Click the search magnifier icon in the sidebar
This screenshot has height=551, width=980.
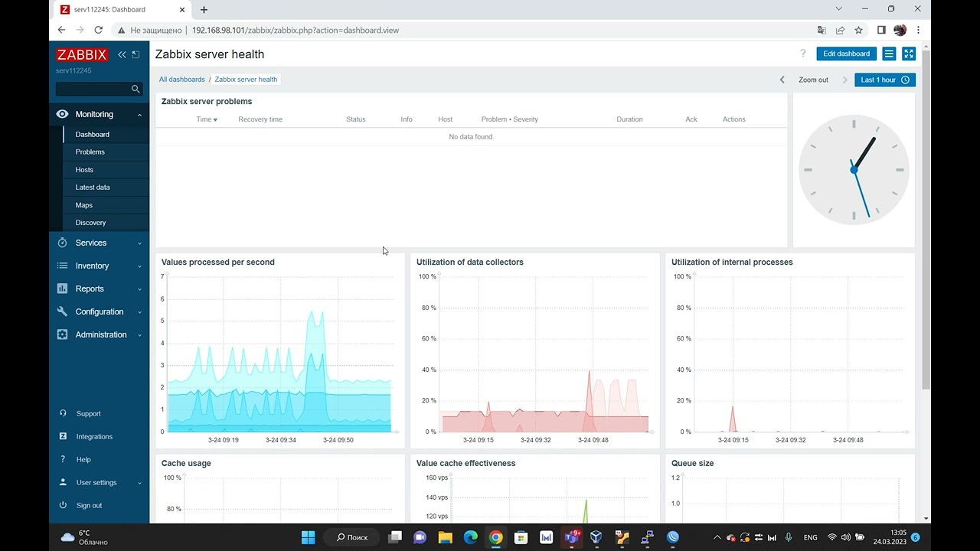pos(136,89)
